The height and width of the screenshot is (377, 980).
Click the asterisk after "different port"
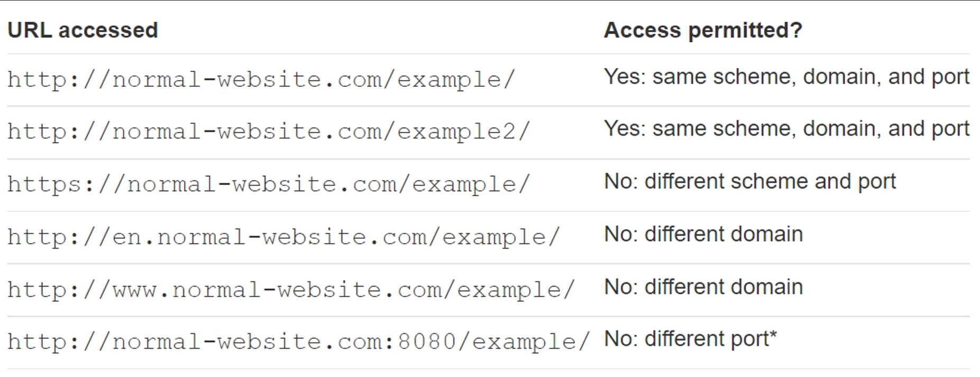[773, 336]
